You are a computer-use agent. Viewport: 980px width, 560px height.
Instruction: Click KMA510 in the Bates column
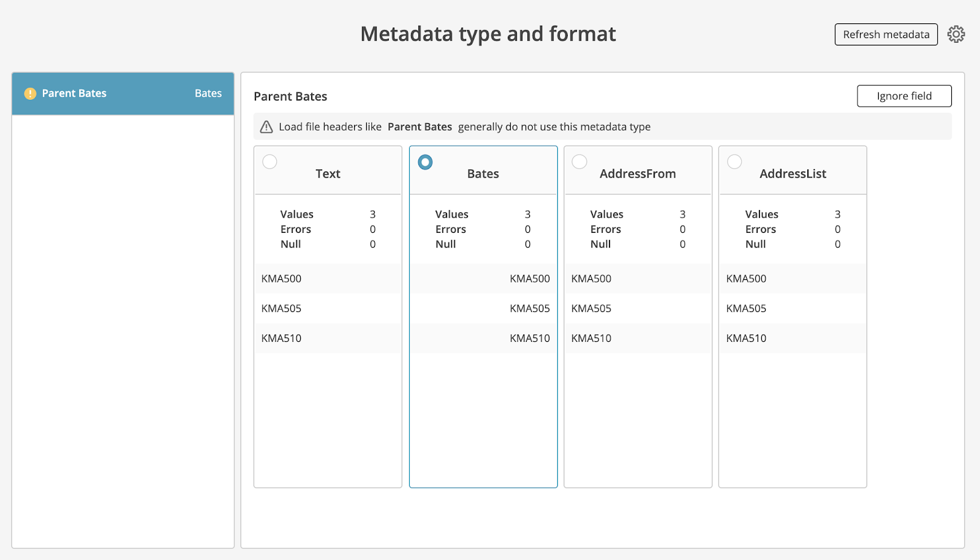click(x=530, y=338)
